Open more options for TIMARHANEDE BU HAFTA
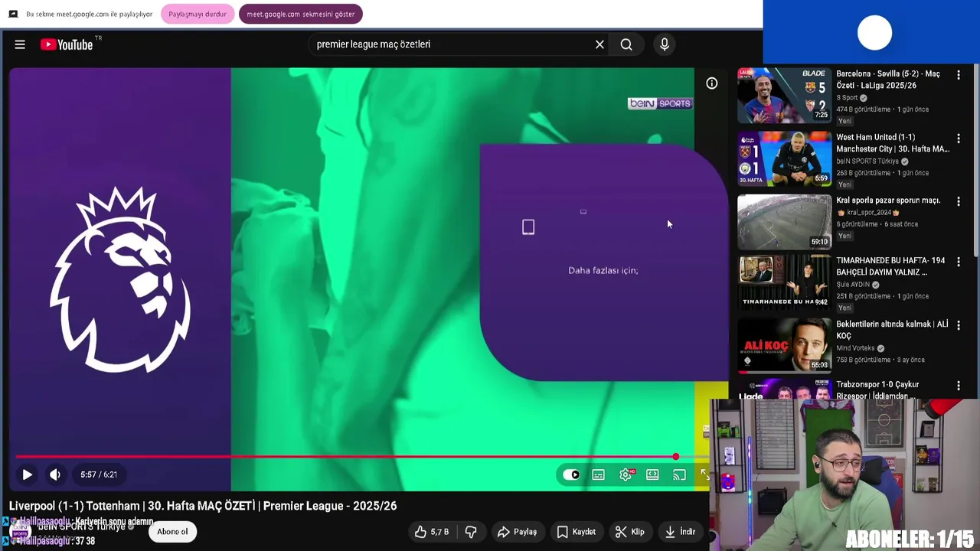This screenshot has width=980, height=551. tap(958, 262)
